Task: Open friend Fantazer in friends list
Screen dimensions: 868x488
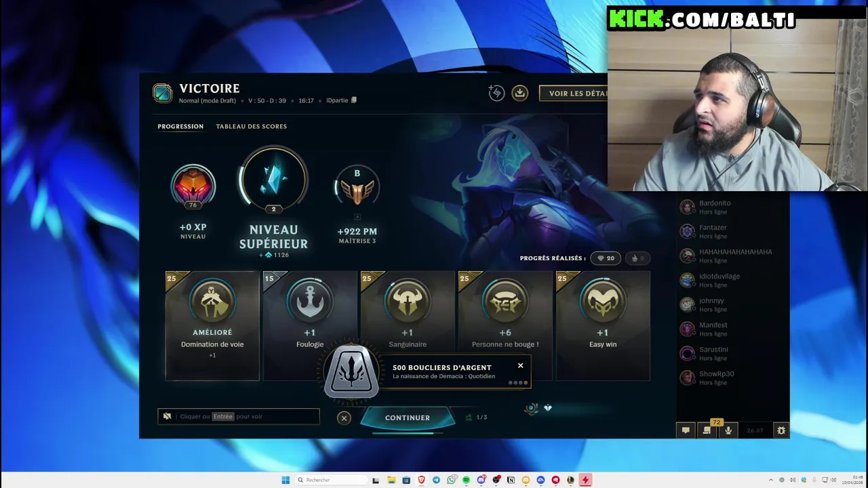Action: click(733, 231)
